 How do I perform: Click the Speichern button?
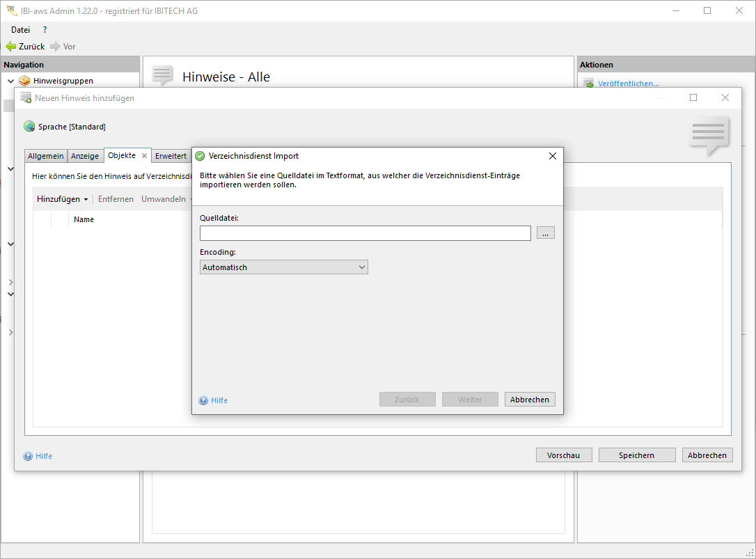[x=636, y=455]
